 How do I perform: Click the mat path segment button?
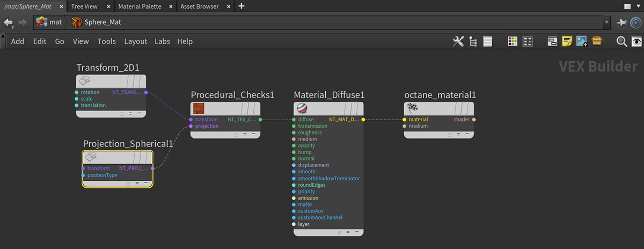(x=49, y=23)
